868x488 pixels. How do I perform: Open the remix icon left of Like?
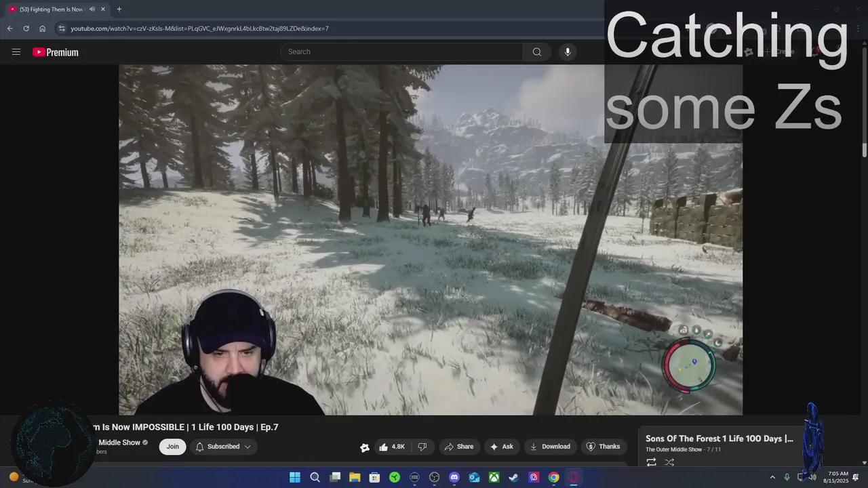365,447
